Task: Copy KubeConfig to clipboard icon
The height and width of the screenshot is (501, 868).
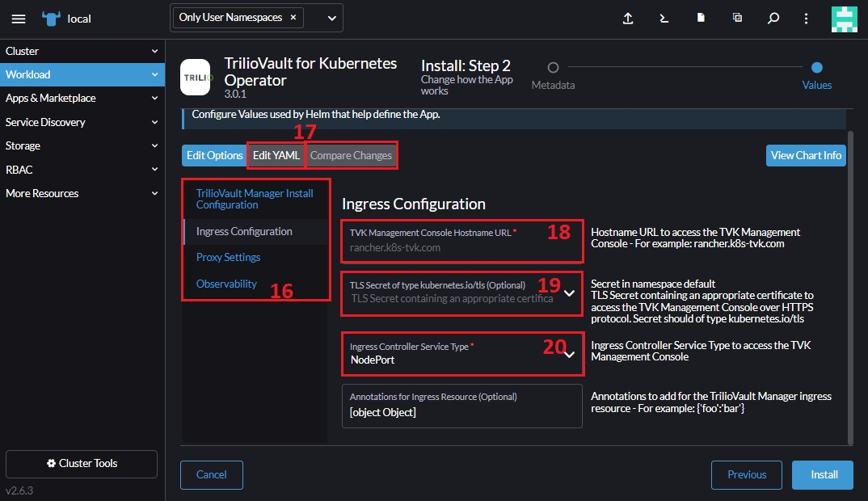Action: pyautogui.click(x=737, y=19)
